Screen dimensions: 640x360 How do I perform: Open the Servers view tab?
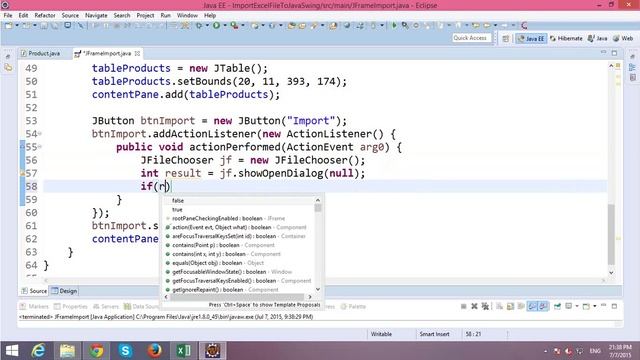[x=106, y=307]
